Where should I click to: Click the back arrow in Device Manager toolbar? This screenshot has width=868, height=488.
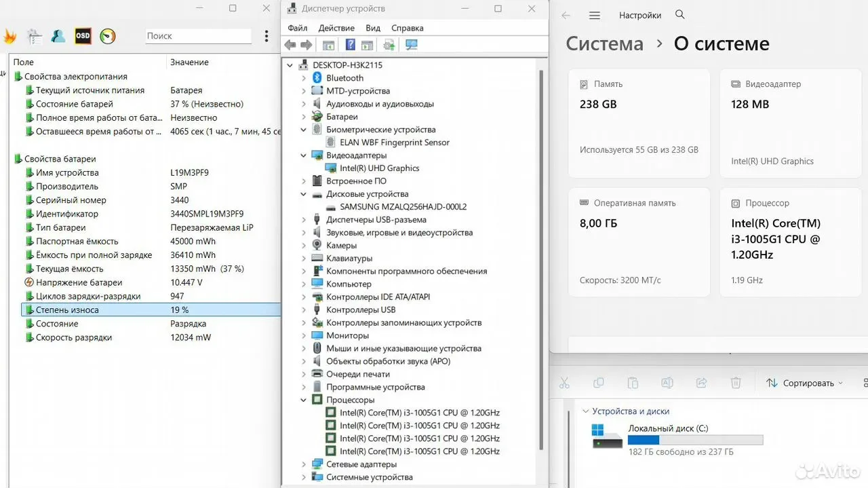click(290, 45)
